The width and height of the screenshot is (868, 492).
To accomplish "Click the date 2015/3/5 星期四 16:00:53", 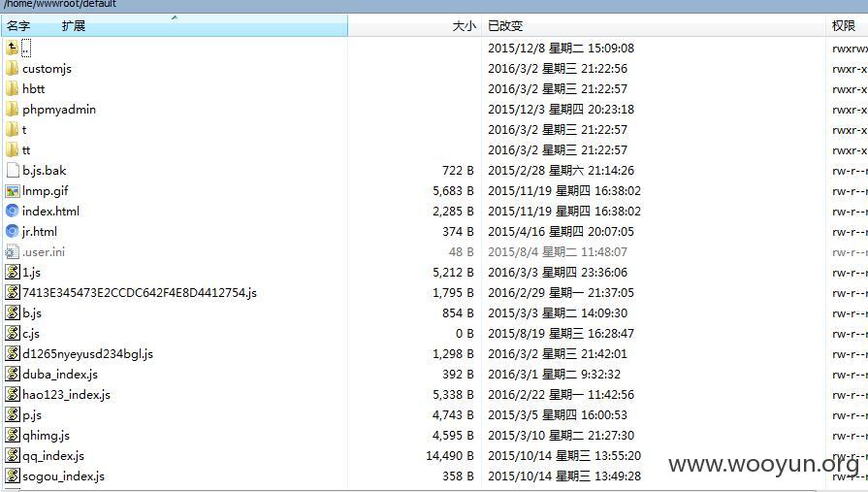I will pyautogui.click(x=558, y=415).
